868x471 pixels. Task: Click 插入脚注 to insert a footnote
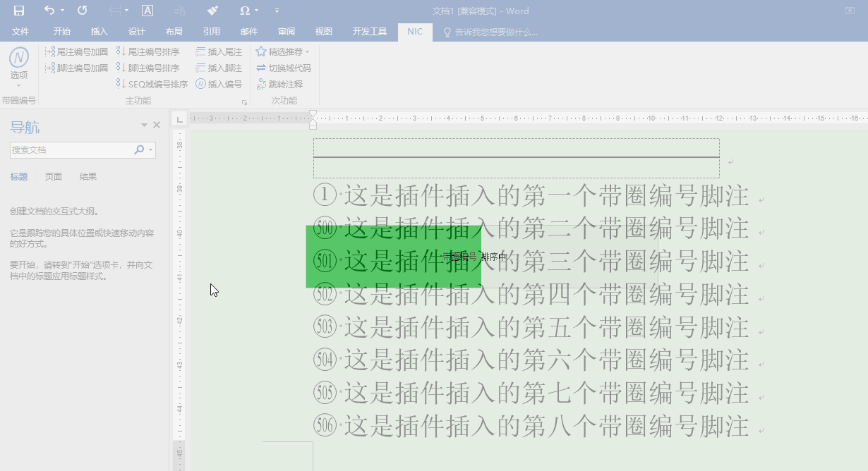point(219,68)
